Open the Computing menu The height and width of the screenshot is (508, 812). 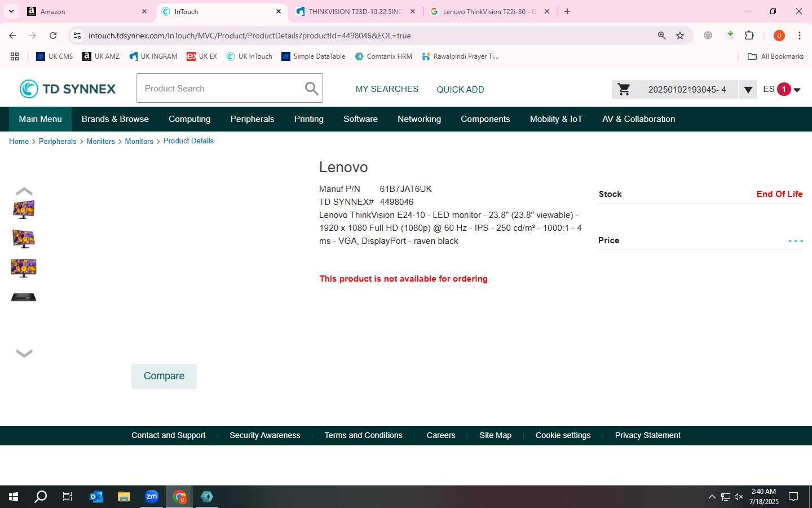pos(189,119)
